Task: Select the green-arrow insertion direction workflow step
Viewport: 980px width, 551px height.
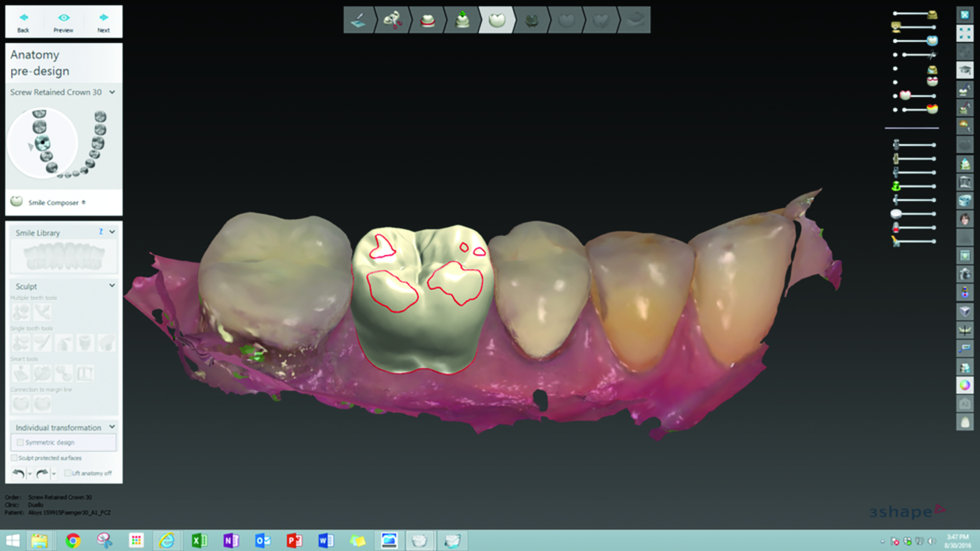Action: 462,20
